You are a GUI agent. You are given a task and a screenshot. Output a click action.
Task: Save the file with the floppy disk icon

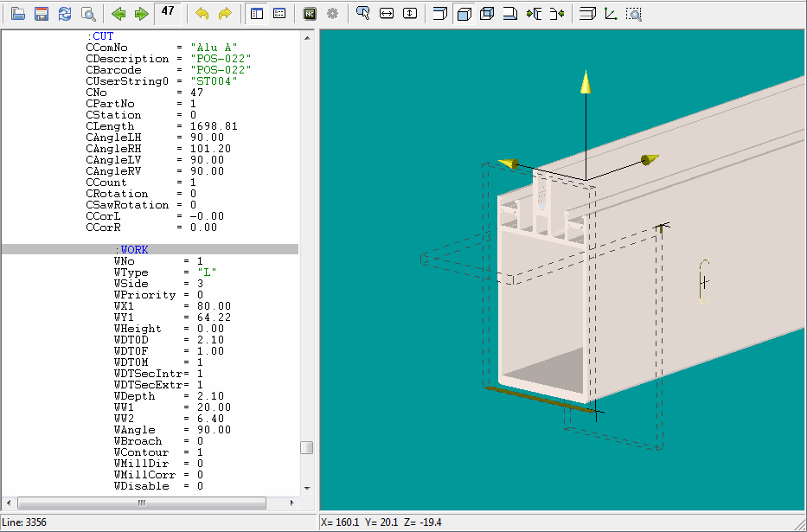41,14
